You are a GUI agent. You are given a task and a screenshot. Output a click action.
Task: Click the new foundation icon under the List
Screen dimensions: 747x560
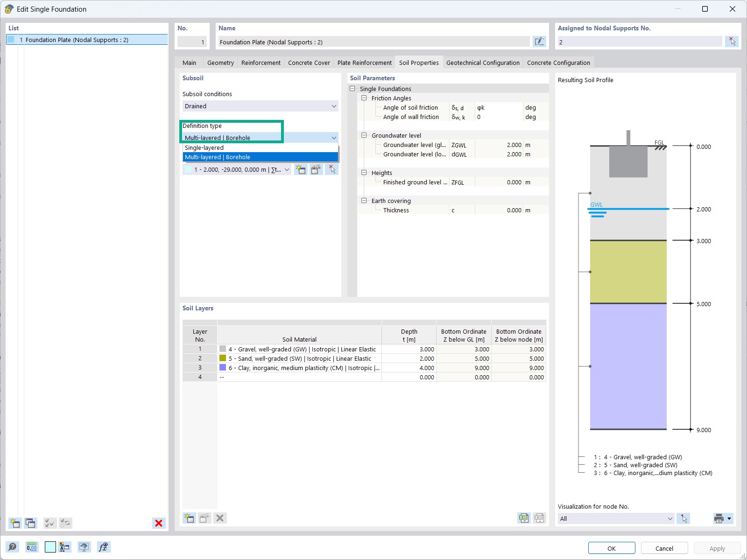(15, 523)
